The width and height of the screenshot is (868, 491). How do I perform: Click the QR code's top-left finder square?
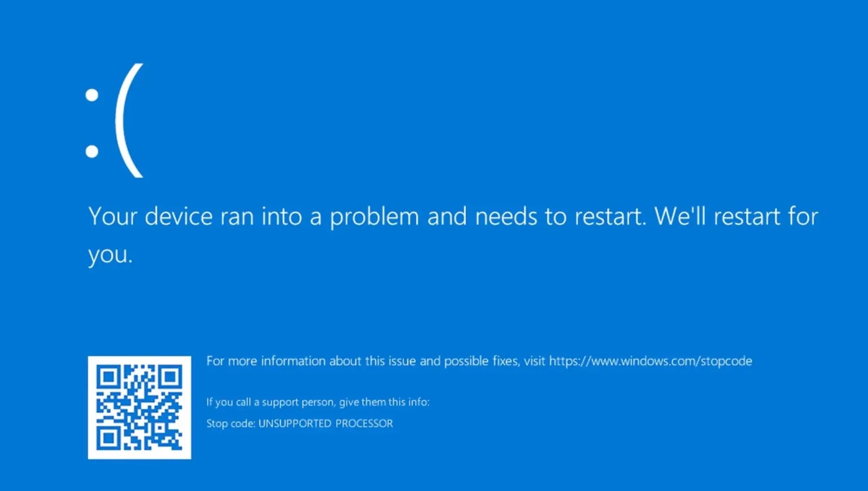click(108, 377)
